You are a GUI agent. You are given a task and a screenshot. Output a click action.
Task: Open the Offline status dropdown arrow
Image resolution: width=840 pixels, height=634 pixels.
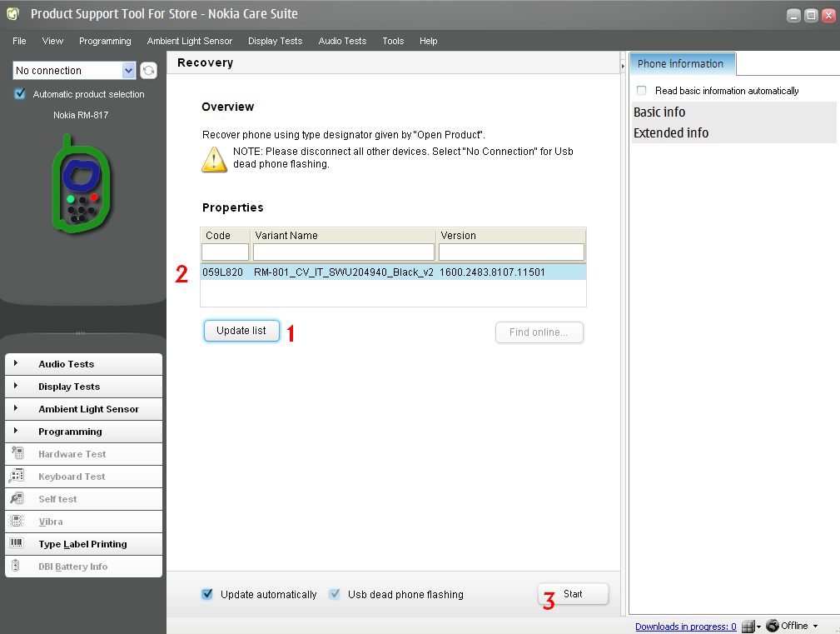(x=815, y=626)
